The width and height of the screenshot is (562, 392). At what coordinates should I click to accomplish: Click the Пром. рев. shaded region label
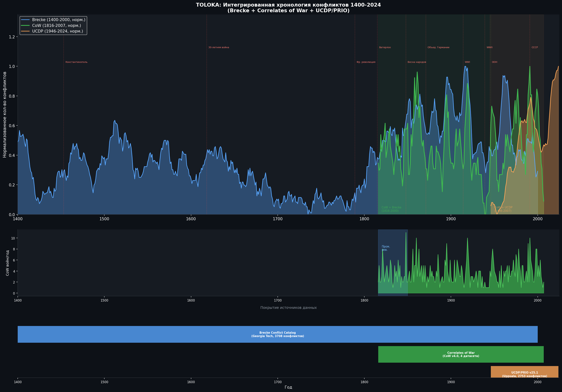coord(386,248)
